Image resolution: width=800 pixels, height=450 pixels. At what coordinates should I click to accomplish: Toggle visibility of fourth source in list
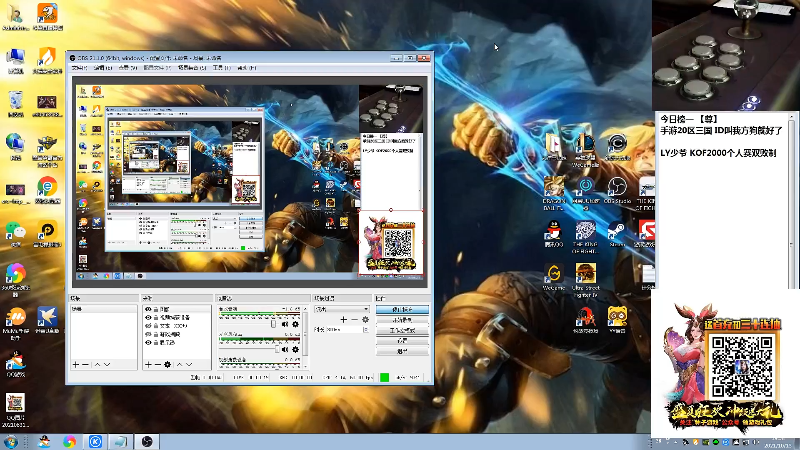148,334
